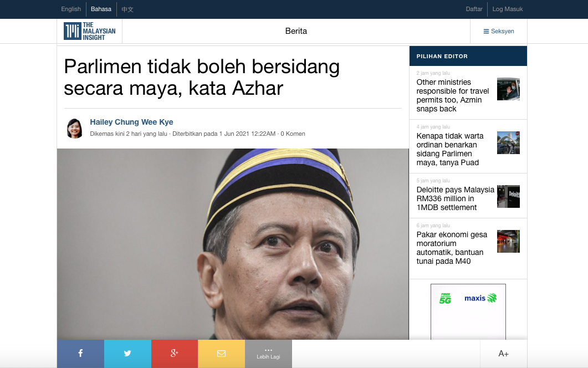Open author Hailey Chung Wee Kye profile
Viewport: 588px width, 368px height.
click(131, 122)
